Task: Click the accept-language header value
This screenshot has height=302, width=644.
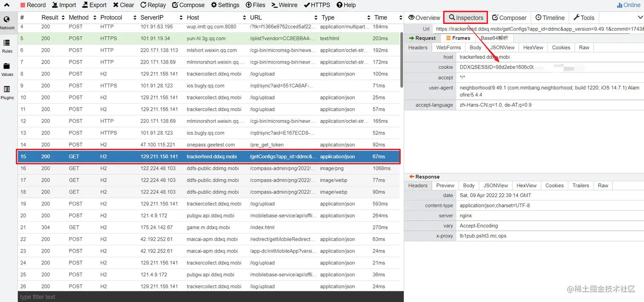Action: (x=495, y=105)
